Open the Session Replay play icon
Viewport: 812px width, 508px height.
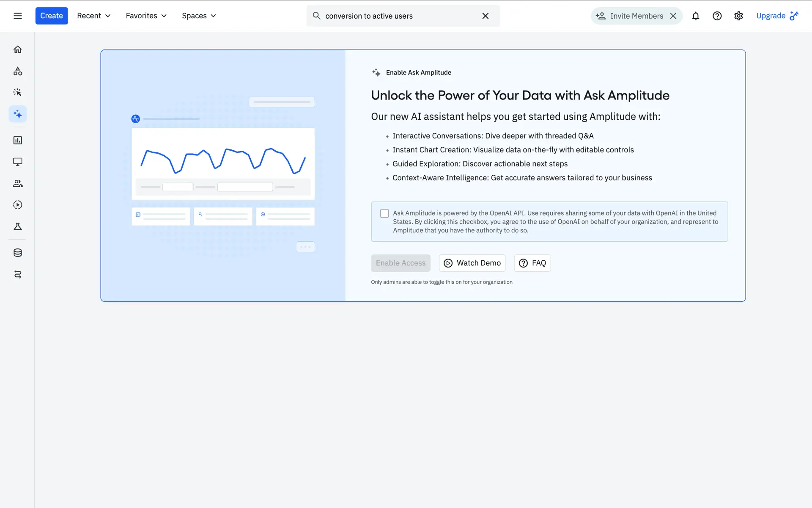pyautogui.click(x=17, y=205)
